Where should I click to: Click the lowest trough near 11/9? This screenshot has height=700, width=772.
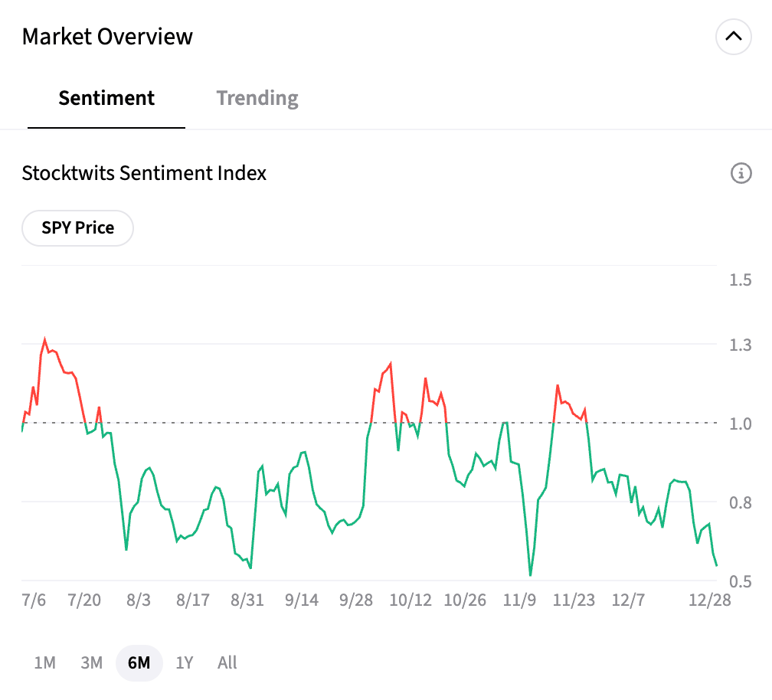tap(530, 574)
